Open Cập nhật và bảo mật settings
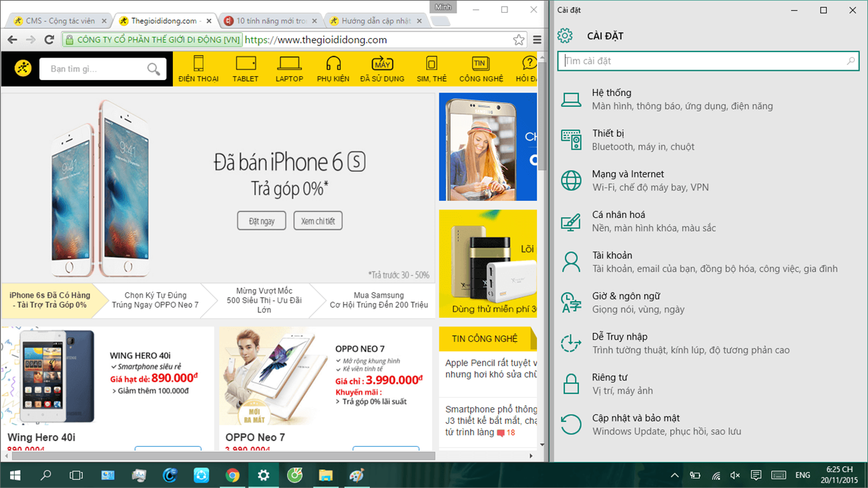 coord(709,425)
